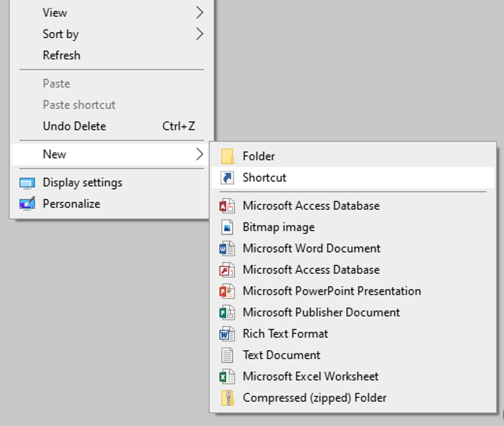Open Personalize via its paintbrush icon

point(27,204)
